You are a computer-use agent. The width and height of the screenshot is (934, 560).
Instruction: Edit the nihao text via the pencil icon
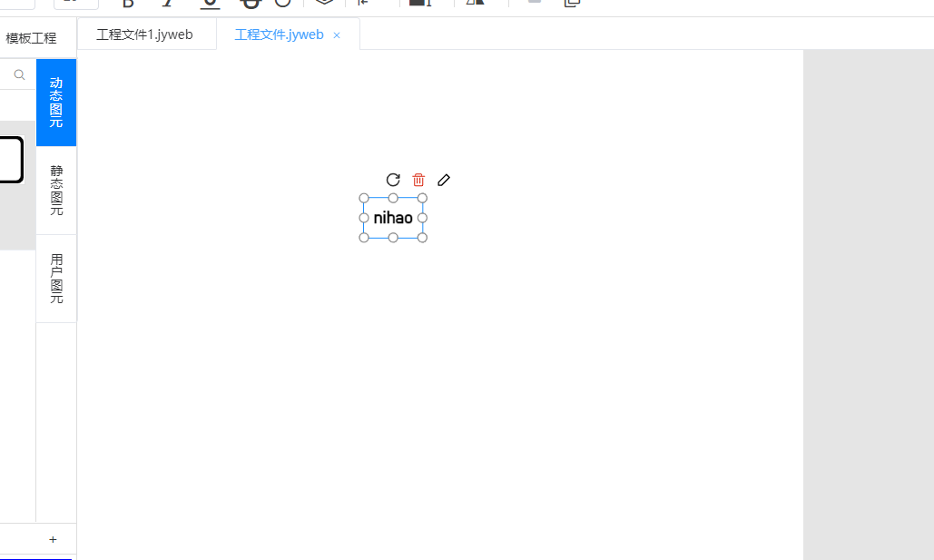443,179
